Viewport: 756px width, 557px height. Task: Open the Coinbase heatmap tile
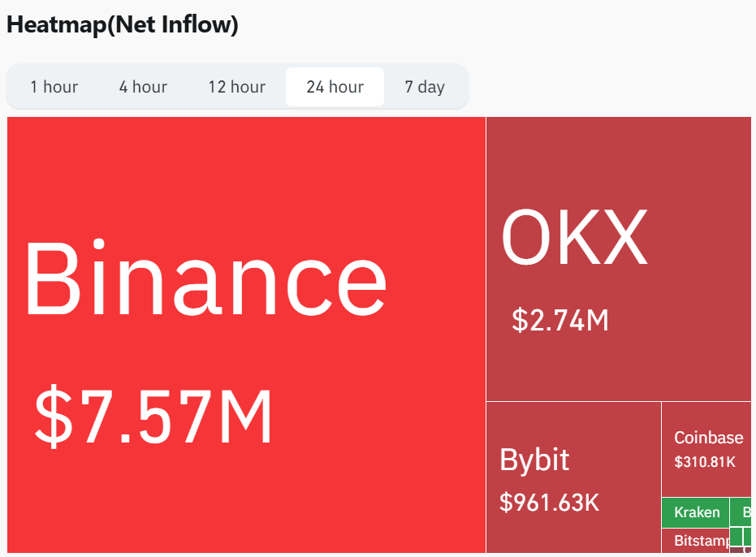coord(706,450)
